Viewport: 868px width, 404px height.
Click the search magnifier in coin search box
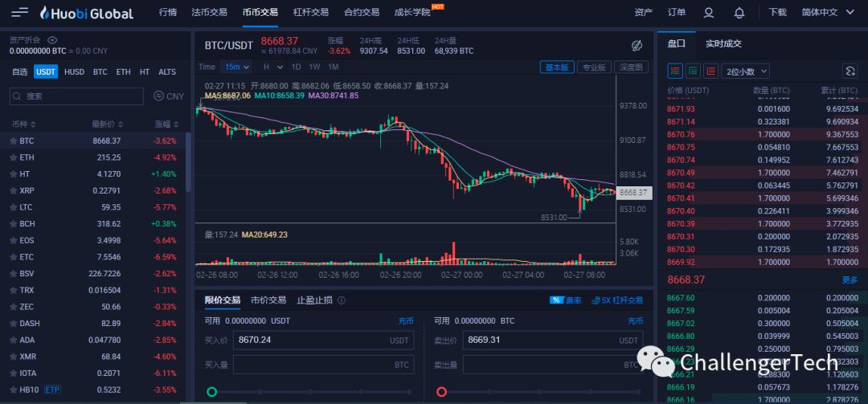point(18,96)
